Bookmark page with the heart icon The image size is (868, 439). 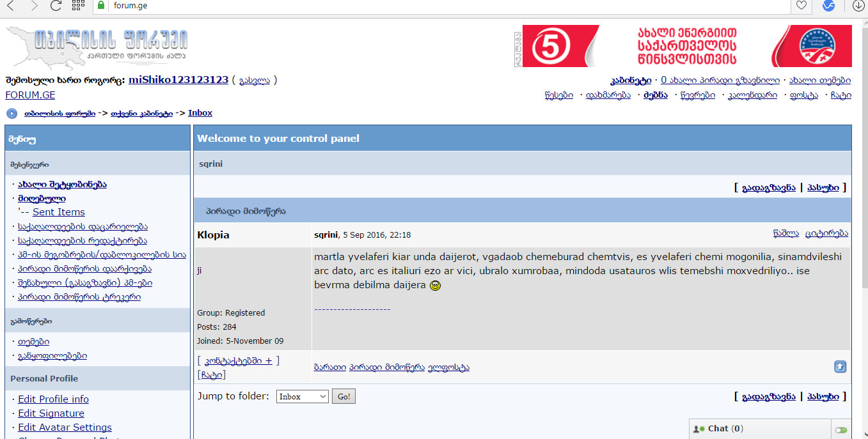800,6
